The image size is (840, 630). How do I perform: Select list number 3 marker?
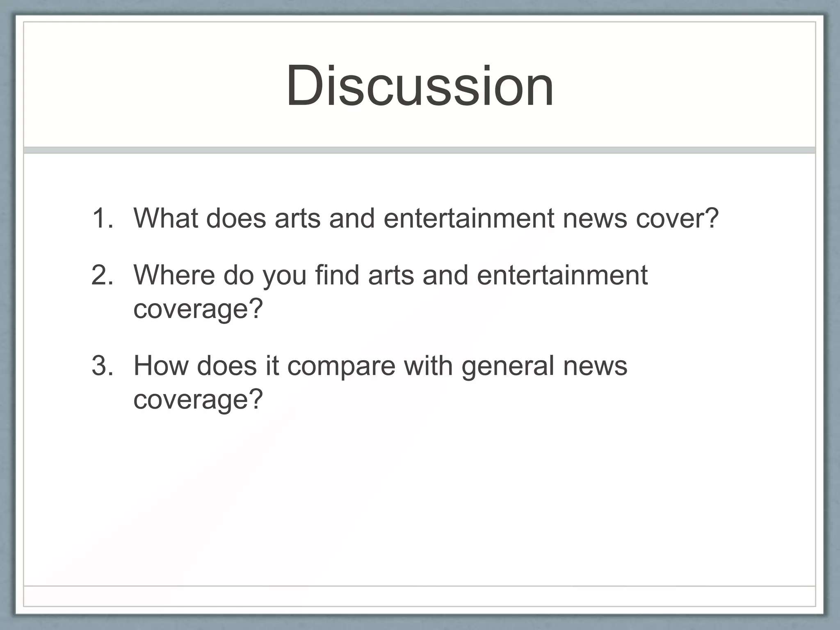pyautogui.click(x=102, y=365)
